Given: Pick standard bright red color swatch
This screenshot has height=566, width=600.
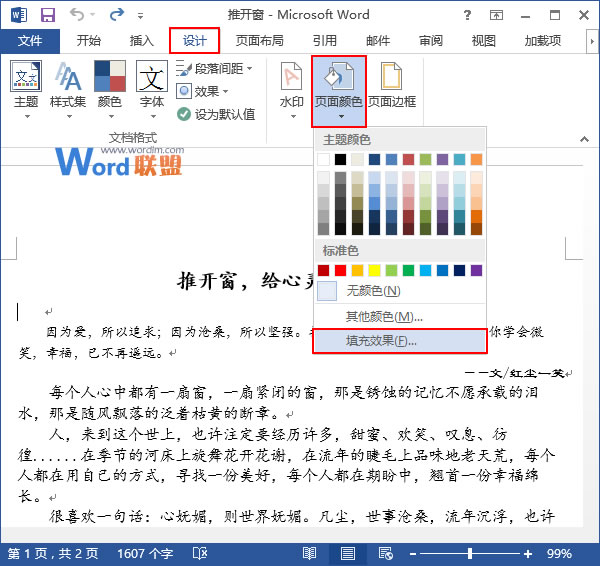Looking at the screenshot, I should (x=340, y=271).
